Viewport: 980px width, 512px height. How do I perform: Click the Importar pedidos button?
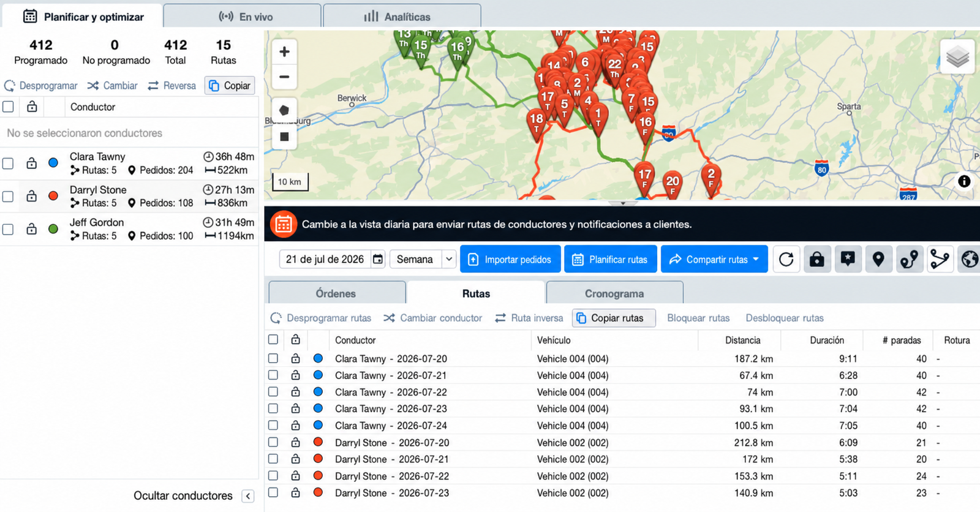point(510,260)
